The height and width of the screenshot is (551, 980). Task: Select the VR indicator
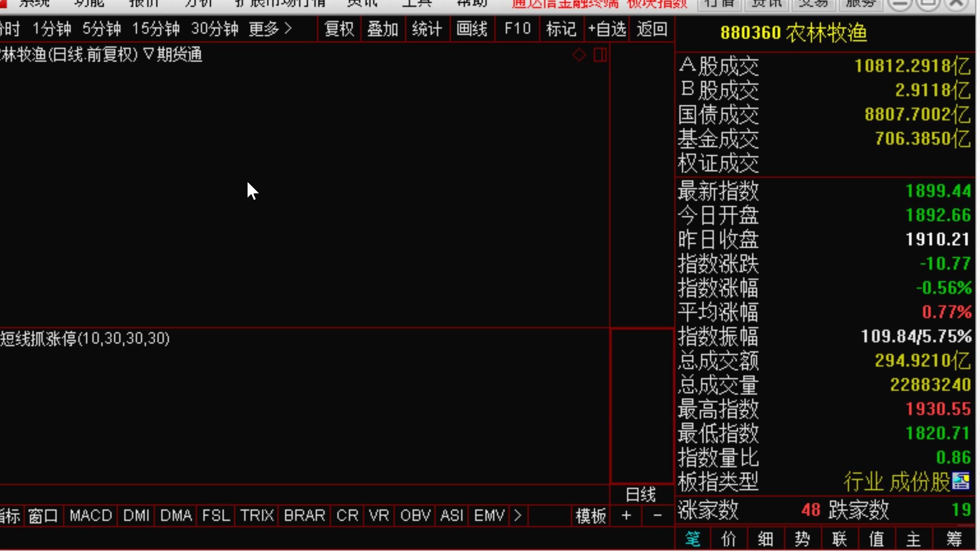(379, 516)
